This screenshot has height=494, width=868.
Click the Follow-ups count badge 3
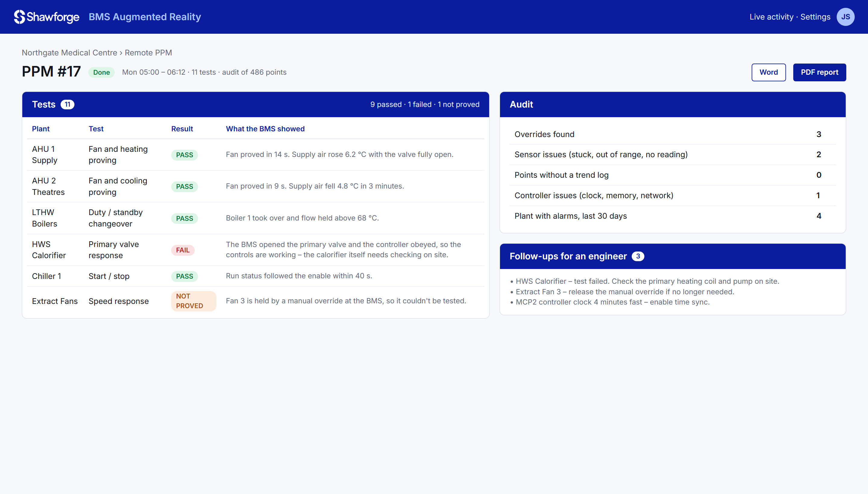(x=637, y=257)
